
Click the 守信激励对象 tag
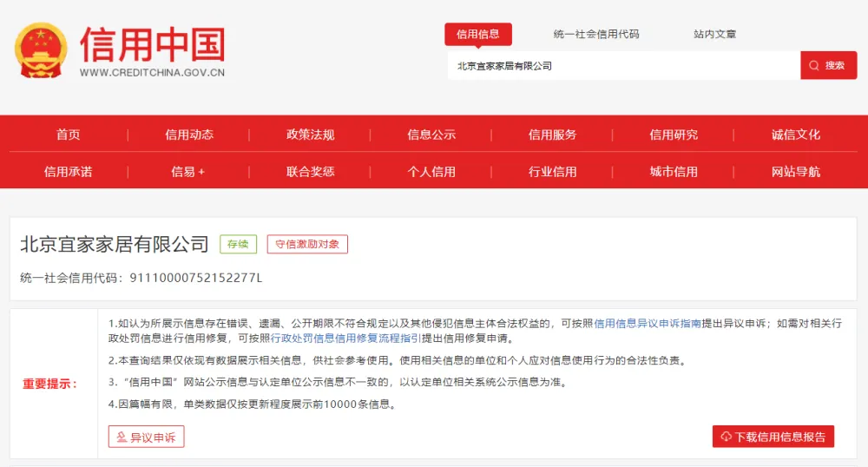tap(307, 244)
